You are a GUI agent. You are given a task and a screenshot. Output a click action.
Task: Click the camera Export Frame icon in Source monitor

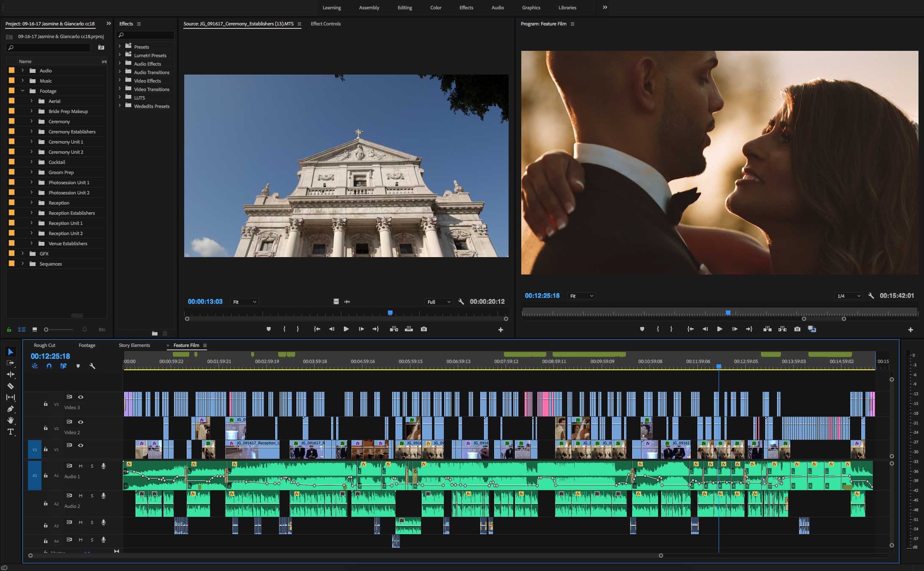click(x=424, y=329)
